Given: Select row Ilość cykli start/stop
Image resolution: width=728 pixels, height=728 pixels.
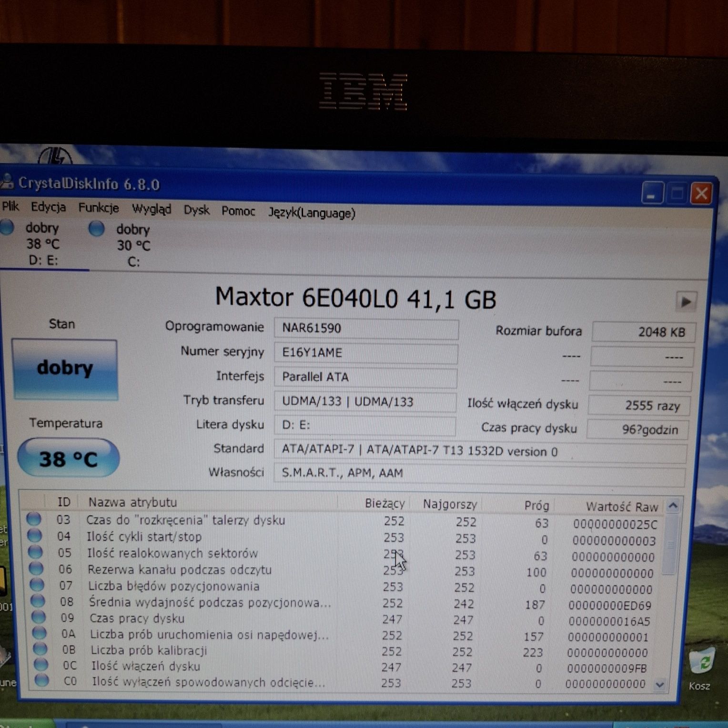Looking at the screenshot, I should 343,537.
